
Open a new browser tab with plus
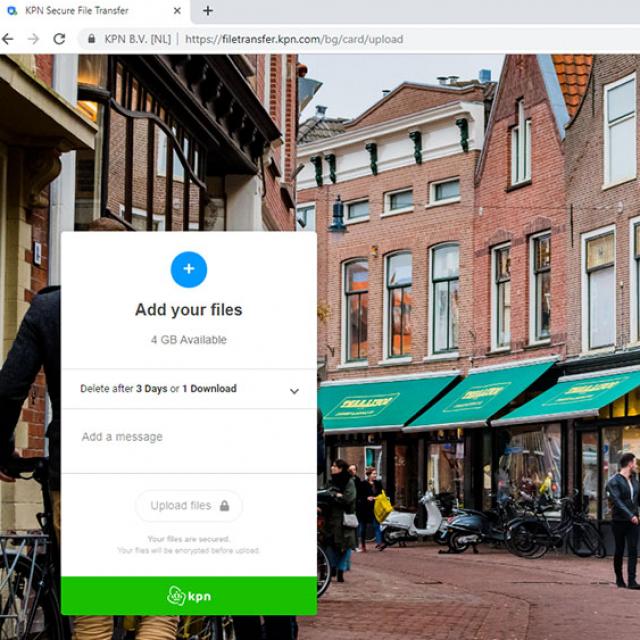pyautogui.click(x=208, y=11)
